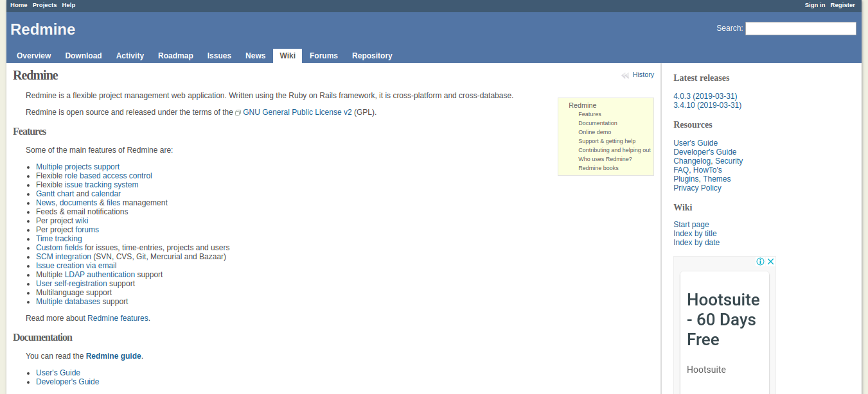Switch to the Issues tab
Screen dimensions: 868x394
click(219, 56)
